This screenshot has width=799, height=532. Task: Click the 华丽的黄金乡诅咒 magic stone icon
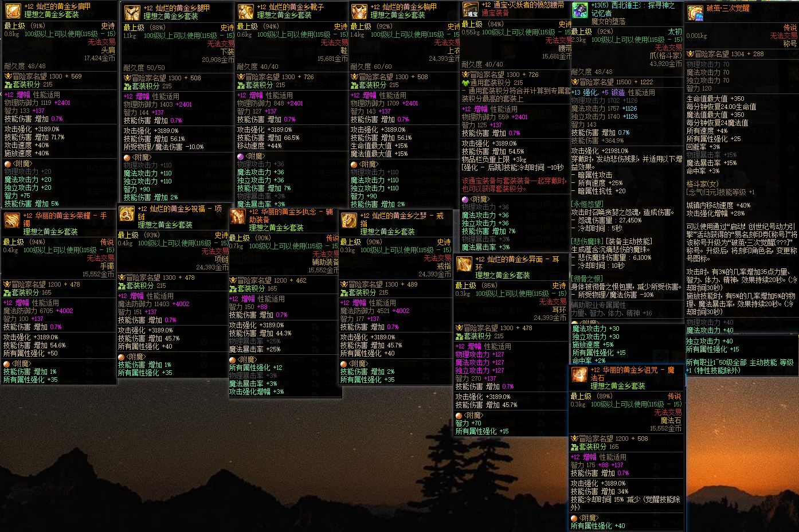580,375
